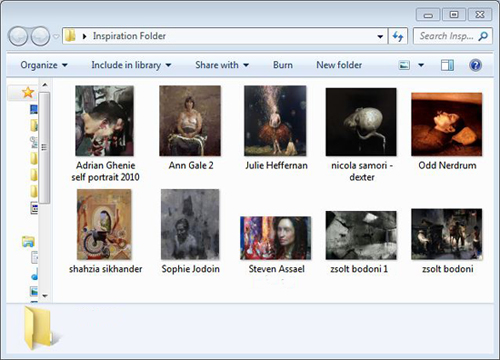Click the Change your view icon
Viewport: 500px width, 360px height.
coord(404,65)
